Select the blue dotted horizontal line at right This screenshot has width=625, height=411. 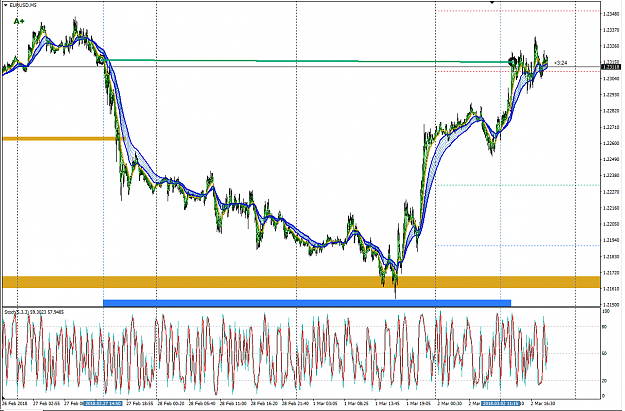click(518, 246)
